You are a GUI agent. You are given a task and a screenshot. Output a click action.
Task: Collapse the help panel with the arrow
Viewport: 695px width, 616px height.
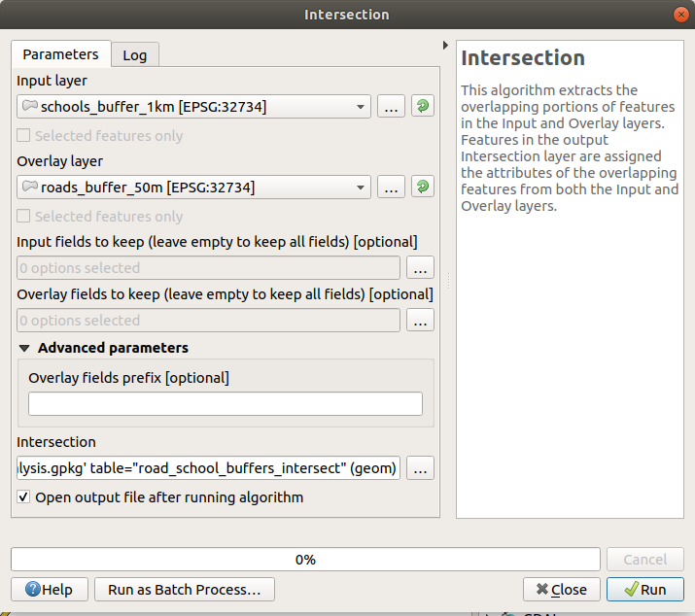point(445,45)
